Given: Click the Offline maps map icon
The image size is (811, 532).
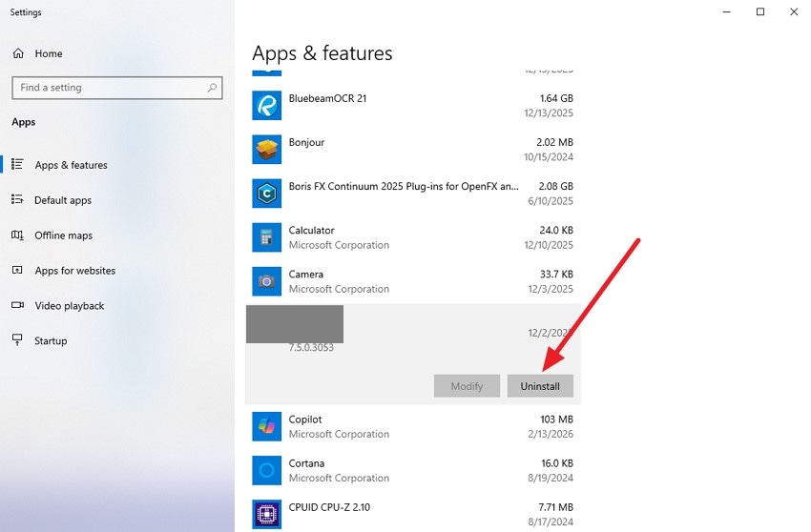Looking at the screenshot, I should pyautogui.click(x=17, y=235).
